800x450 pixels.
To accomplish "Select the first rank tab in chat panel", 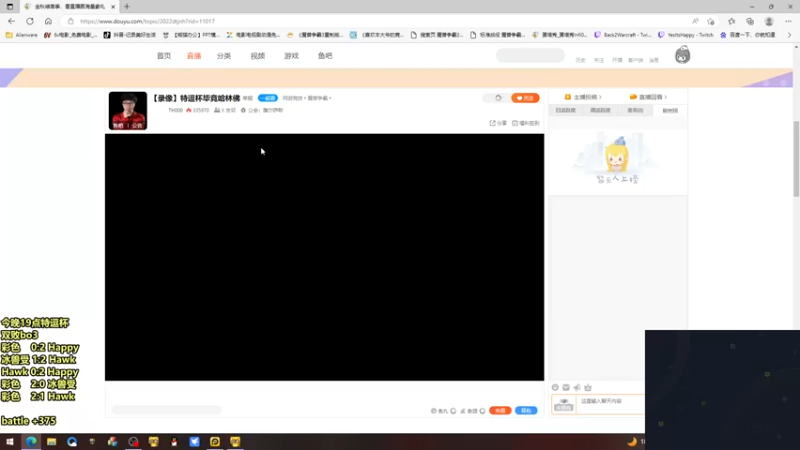I will coord(566,110).
